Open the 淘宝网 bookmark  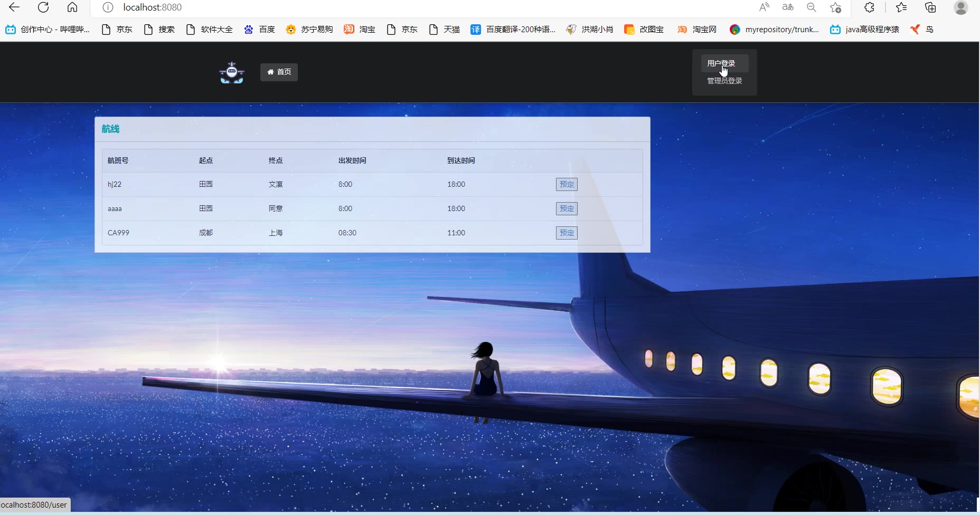pos(696,30)
